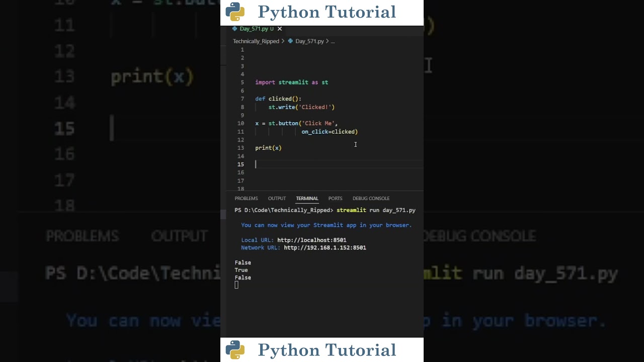Open the DEBUG CONSOLE panel tab
644x362 pixels.
[371, 198]
